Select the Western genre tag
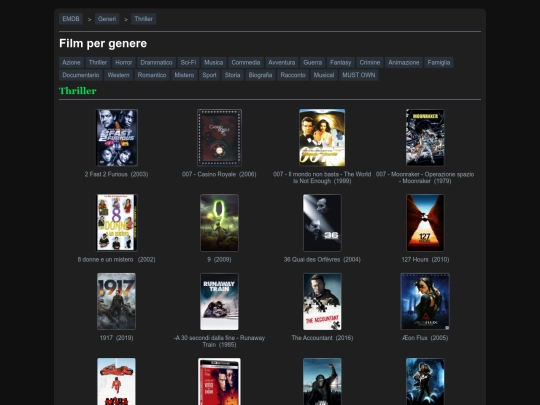540x405 pixels. coord(118,75)
